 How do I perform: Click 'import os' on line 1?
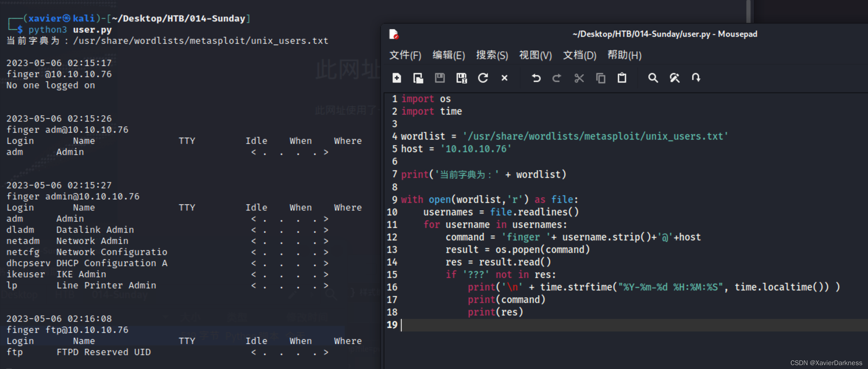pos(426,99)
